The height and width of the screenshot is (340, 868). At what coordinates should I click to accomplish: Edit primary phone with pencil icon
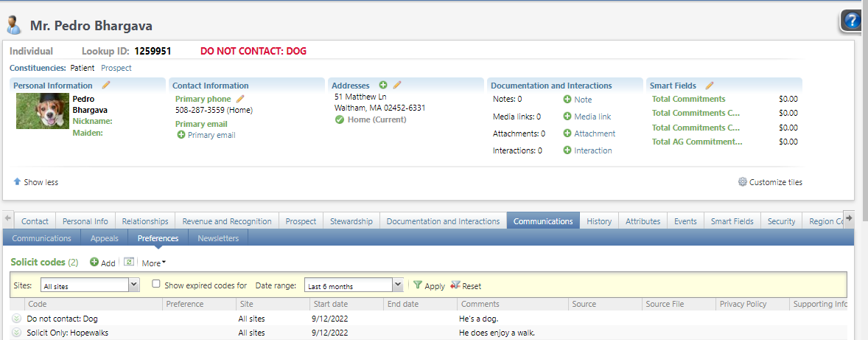tap(240, 99)
